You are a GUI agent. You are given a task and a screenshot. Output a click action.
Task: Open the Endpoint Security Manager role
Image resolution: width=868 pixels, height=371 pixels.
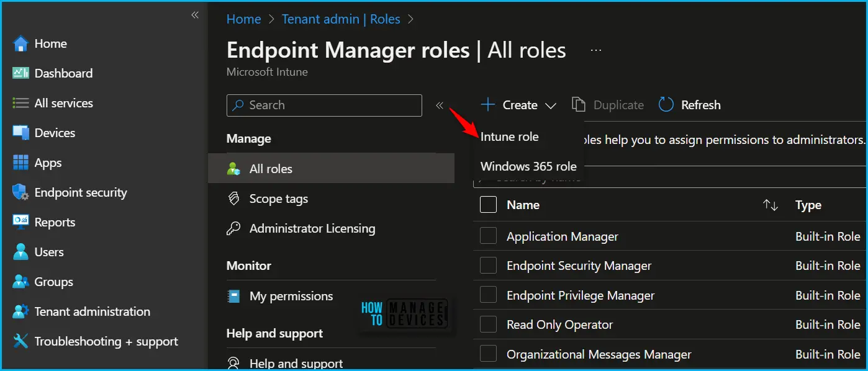579,266
